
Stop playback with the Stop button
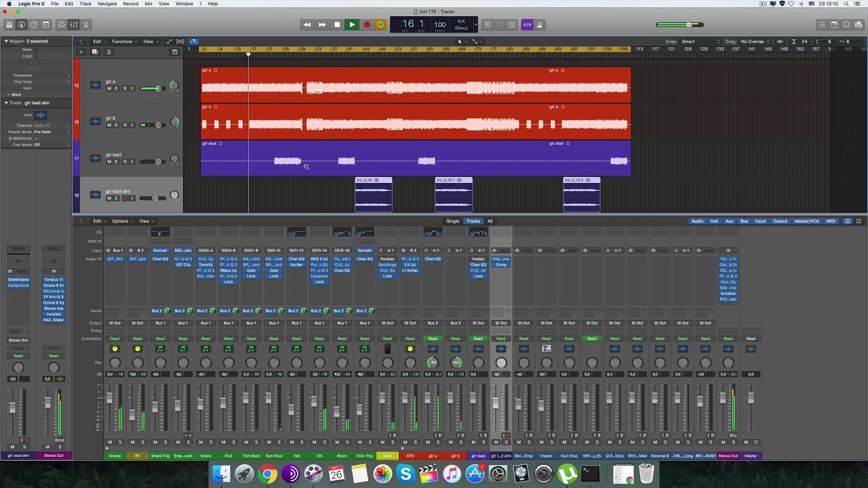(x=337, y=25)
